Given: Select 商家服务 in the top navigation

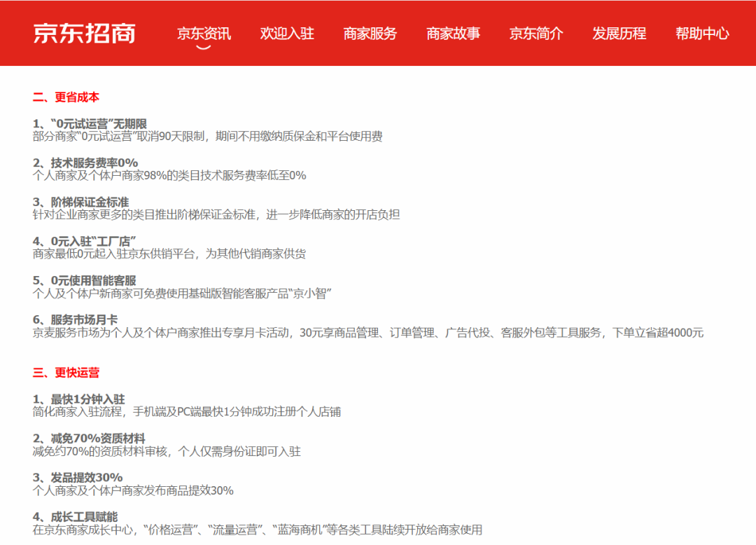Looking at the screenshot, I should coord(370,33).
